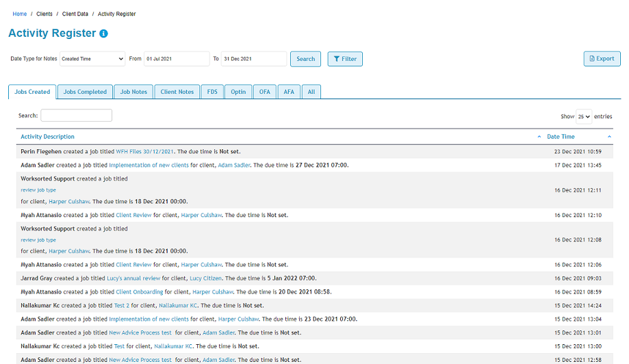Click the sort arrow next to Date Time
629x364 pixels.
pos(609,137)
